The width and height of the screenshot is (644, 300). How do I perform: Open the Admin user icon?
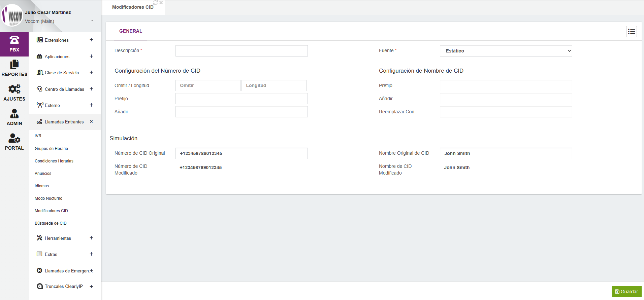click(14, 114)
